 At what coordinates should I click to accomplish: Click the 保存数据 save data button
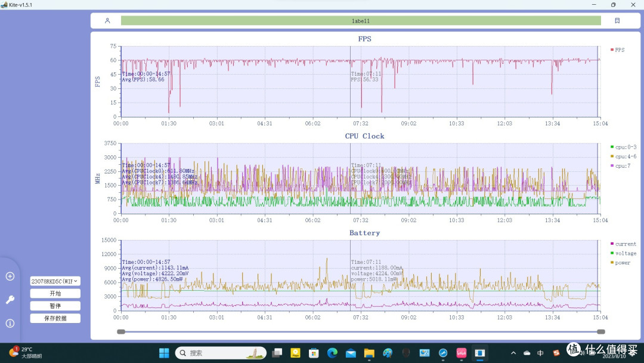click(55, 318)
